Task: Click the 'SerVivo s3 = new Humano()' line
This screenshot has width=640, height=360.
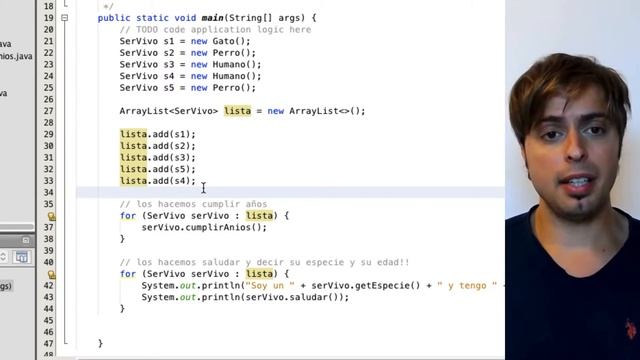Action: [190, 64]
